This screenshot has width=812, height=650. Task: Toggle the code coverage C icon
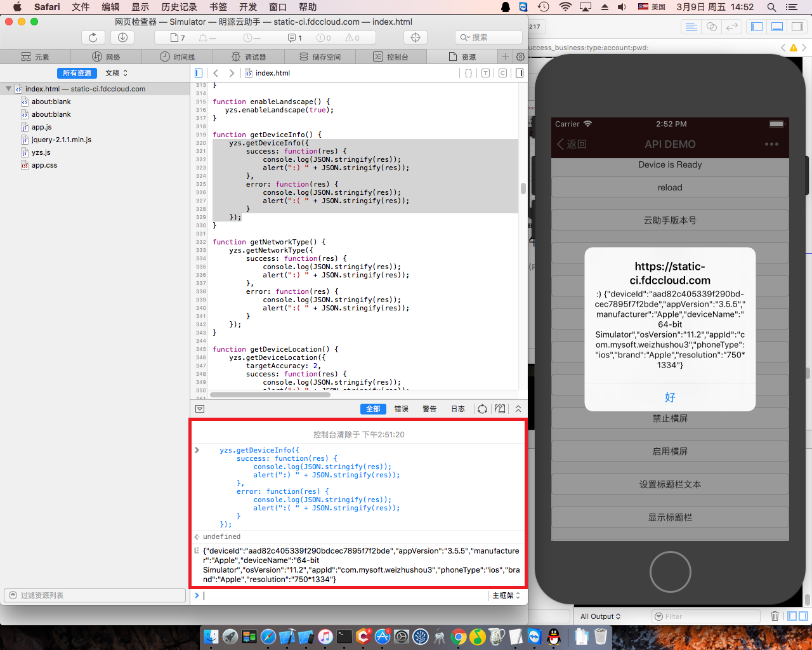pos(502,73)
